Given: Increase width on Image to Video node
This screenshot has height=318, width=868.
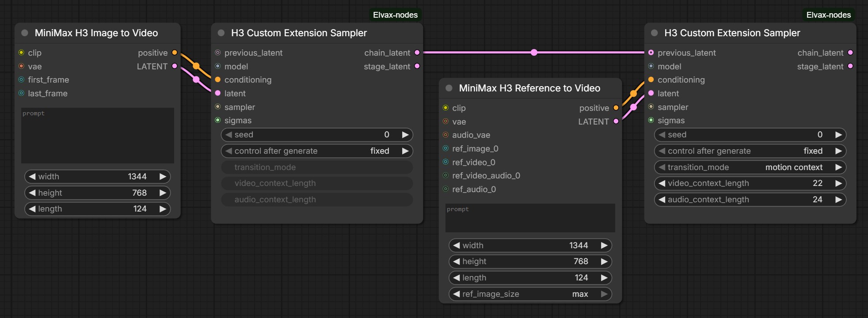Looking at the screenshot, I should point(163,177).
